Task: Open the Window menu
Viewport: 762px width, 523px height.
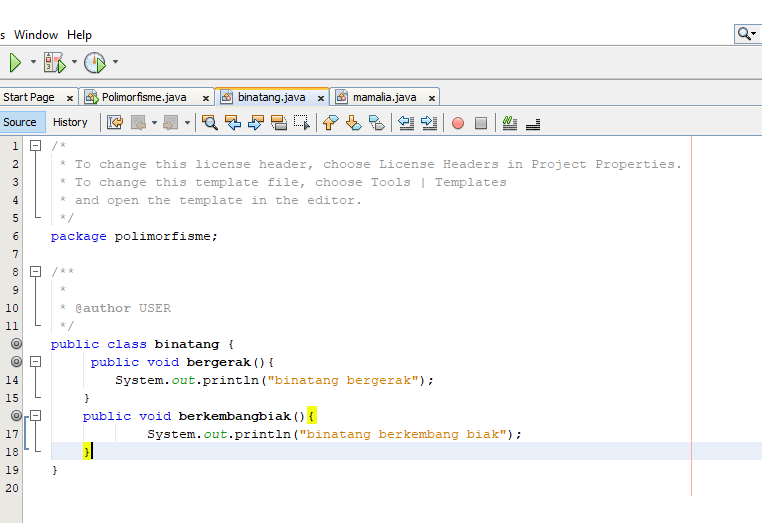Action: point(36,35)
